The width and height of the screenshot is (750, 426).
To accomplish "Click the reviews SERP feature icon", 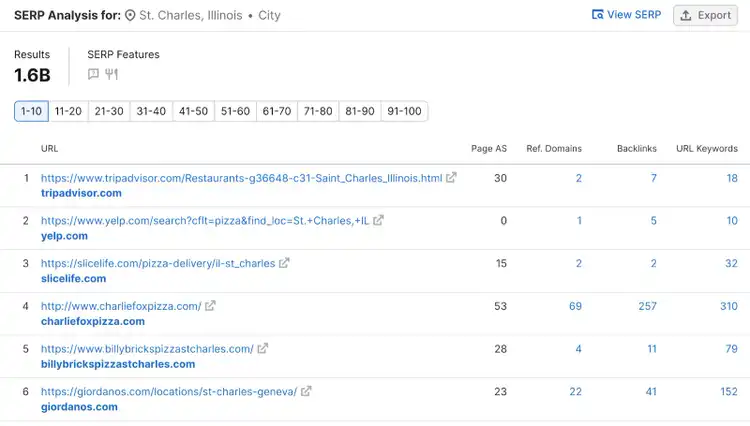I will (x=93, y=74).
